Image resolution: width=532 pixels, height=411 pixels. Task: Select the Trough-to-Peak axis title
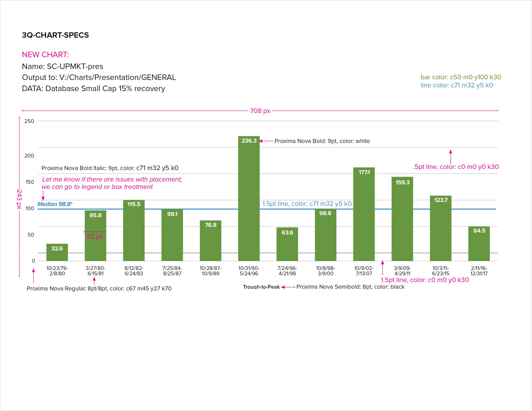(261, 287)
